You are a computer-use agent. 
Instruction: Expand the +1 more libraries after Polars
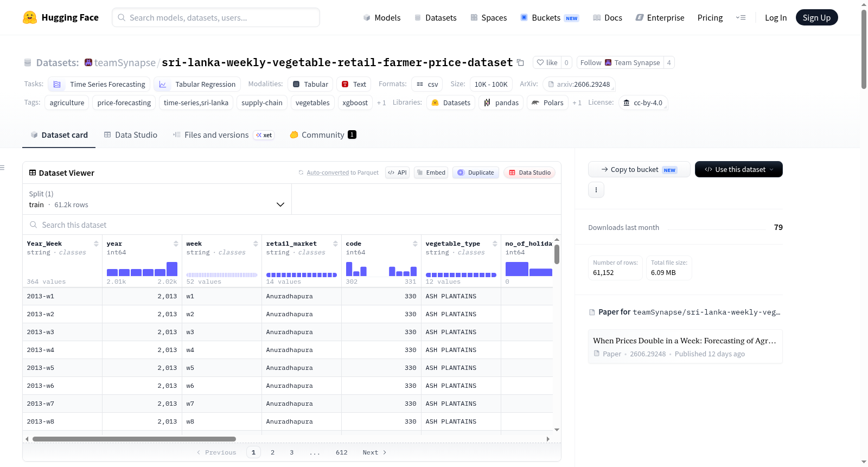(577, 103)
